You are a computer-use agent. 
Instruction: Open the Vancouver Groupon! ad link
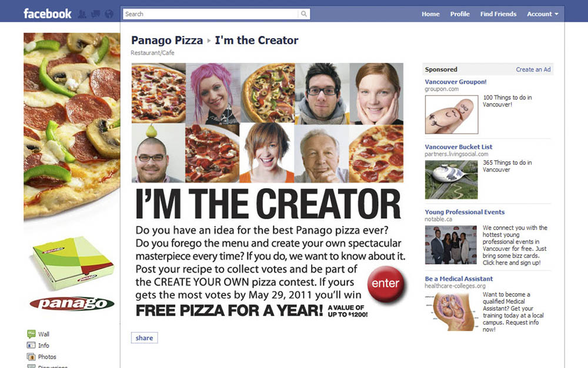(455, 82)
